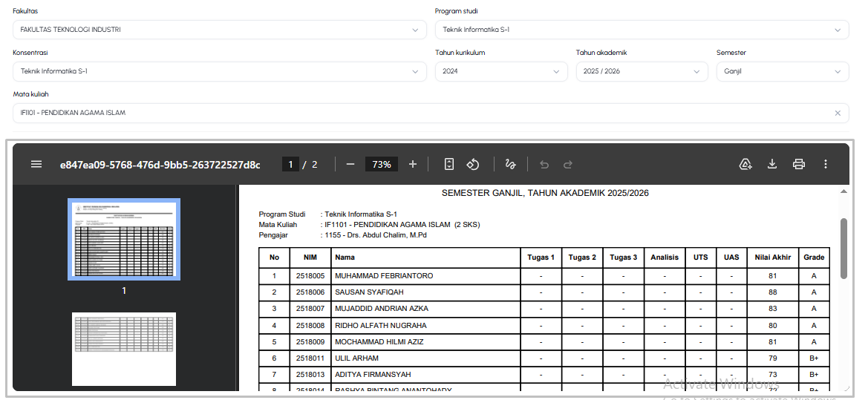Viewport: 868px width, 400px height.
Task: Click the UTS column header
Action: point(700,258)
